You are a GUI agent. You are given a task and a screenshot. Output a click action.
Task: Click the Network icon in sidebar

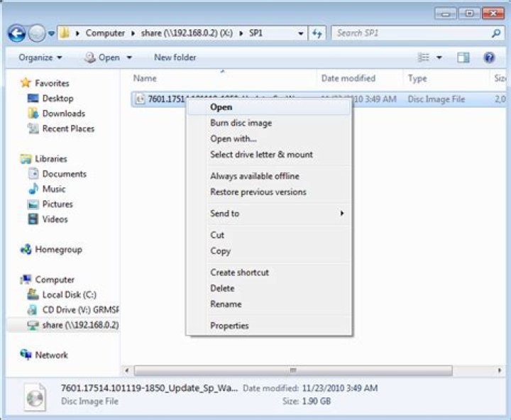tap(26, 355)
